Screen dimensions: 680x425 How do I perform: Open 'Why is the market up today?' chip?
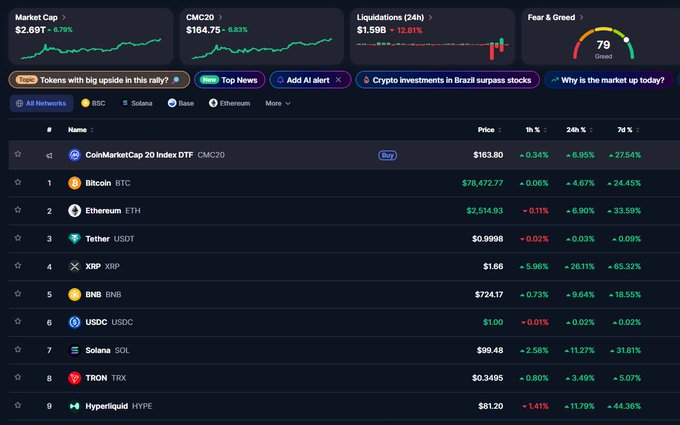tap(608, 80)
